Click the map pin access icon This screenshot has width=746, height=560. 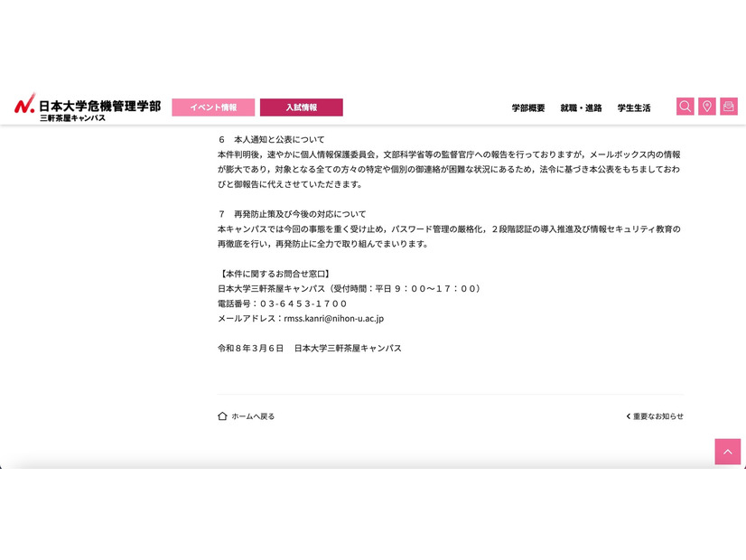706,106
